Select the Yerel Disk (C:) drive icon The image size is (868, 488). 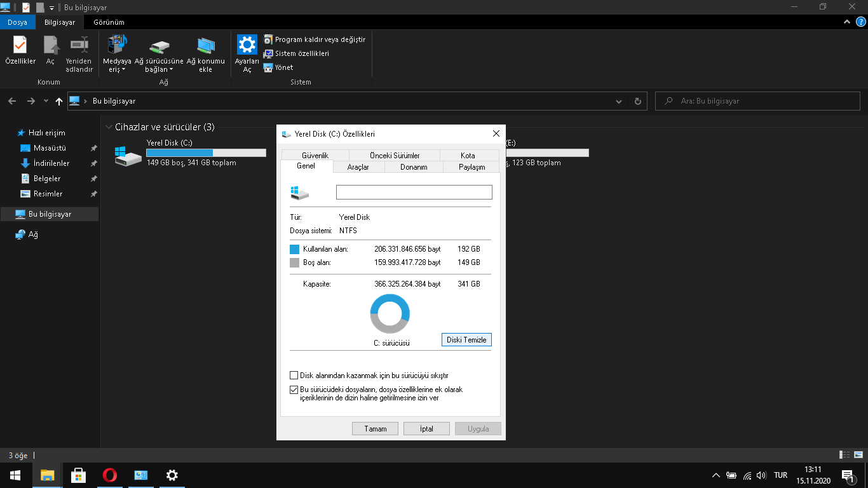[128, 156]
